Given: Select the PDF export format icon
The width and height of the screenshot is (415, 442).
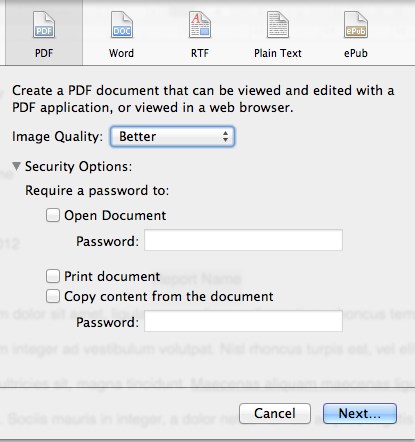Looking at the screenshot, I should click(x=44, y=25).
